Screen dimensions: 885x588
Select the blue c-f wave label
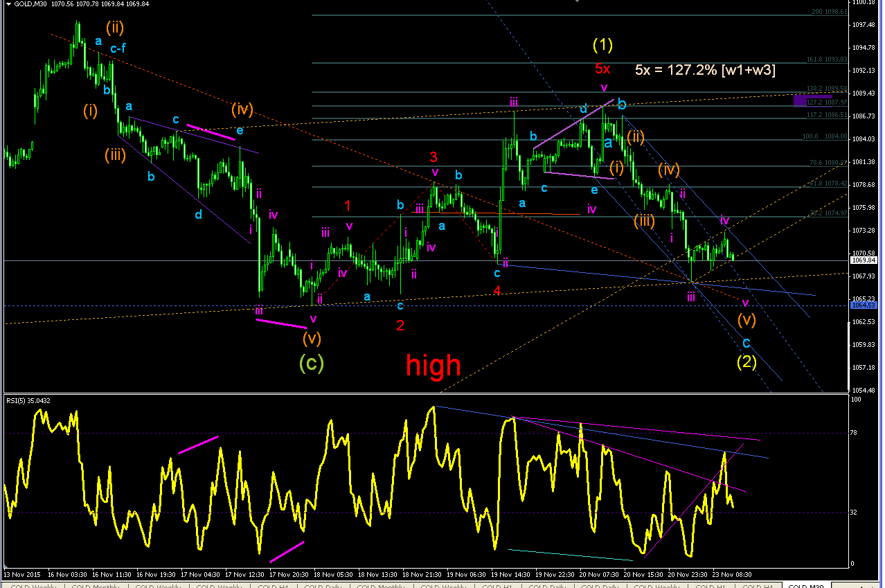pyautogui.click(x=118, y=48)
